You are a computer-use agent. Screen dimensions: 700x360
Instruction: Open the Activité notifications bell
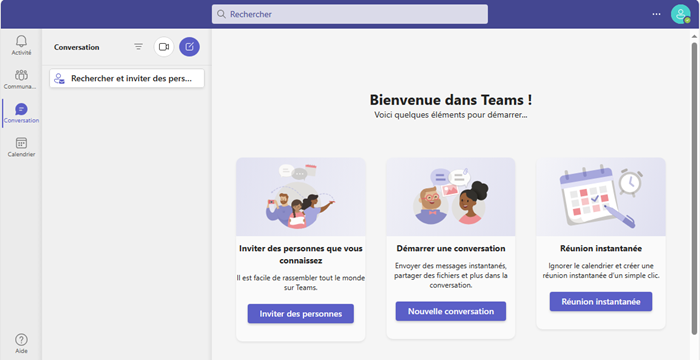tap(21, 45)
